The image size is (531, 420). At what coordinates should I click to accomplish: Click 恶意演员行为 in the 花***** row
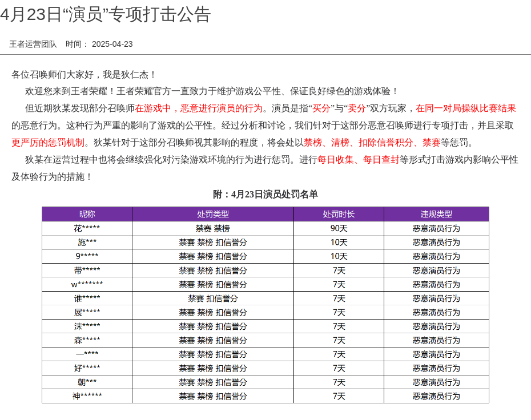pos(436,228)
